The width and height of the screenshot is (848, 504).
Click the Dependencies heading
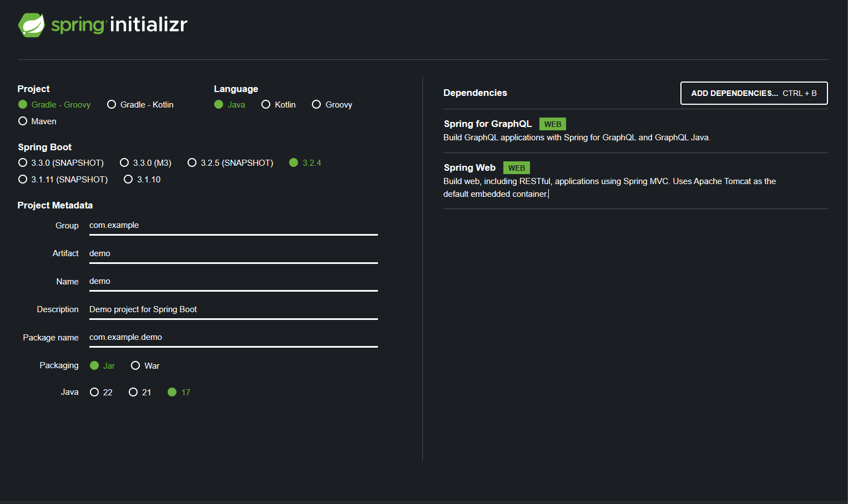tap(475, 93)
